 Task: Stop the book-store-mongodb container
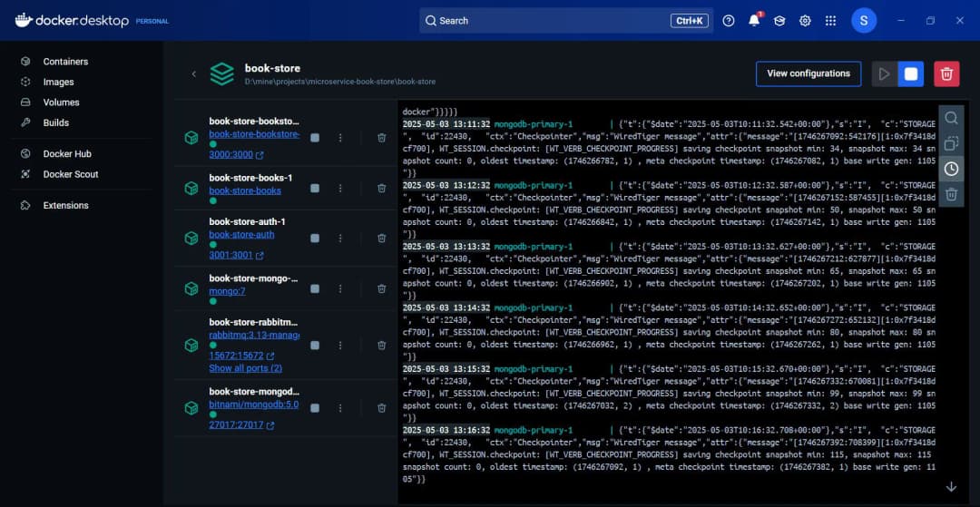(x=315, y=408)
